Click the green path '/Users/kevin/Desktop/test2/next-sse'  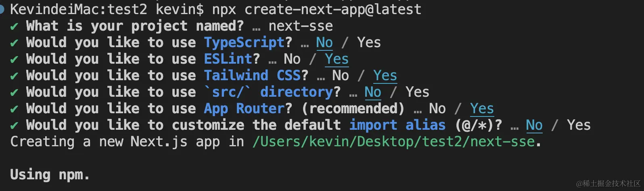393,141
